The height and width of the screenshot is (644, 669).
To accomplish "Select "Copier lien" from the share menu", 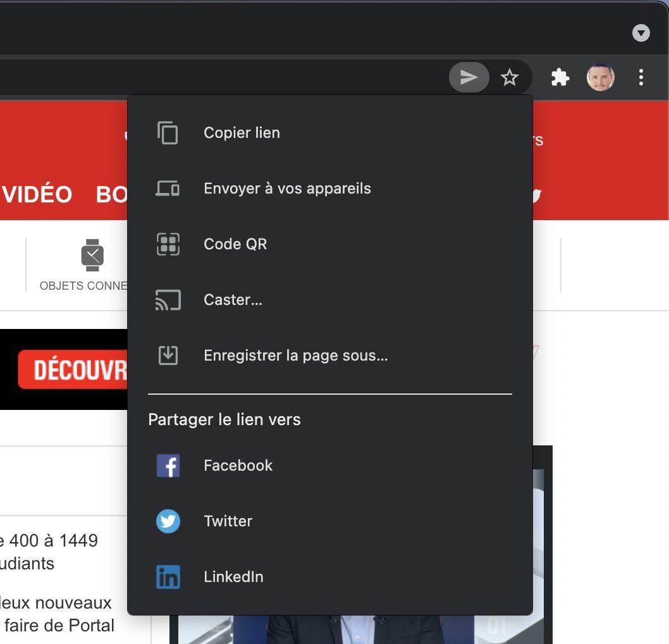I will click(x=242, y=133).
